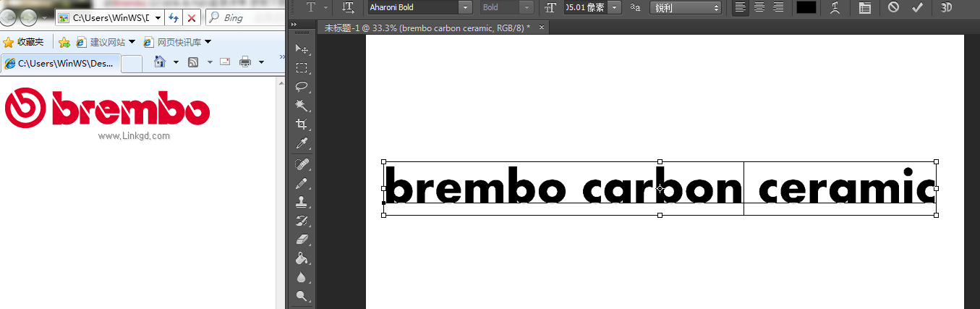Commit current text edits with checkmark
The height and width of the screenshot is (309, 980).
(917, 7)
